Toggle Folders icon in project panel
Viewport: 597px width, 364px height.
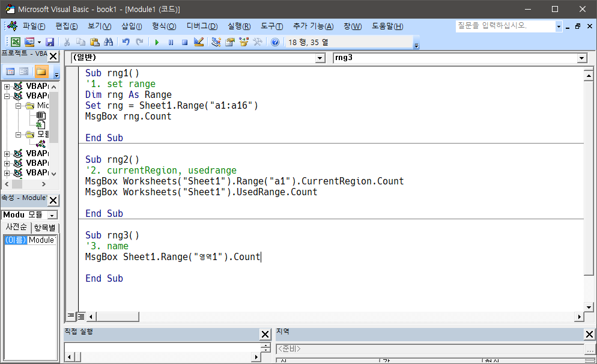coord(41,71)
